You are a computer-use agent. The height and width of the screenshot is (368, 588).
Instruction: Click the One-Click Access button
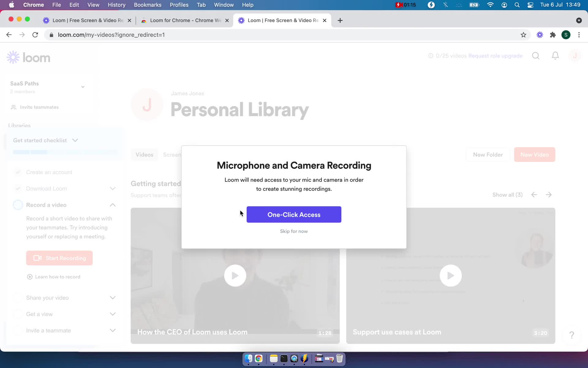294,215
